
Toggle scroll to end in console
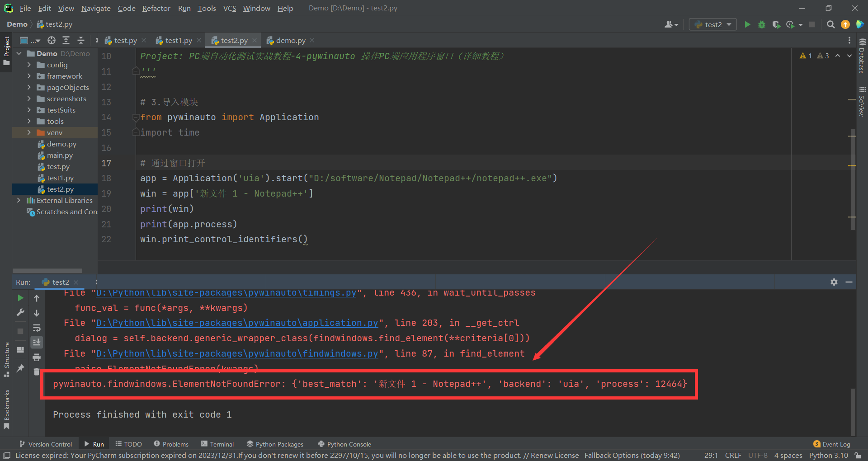click(37, 343)
